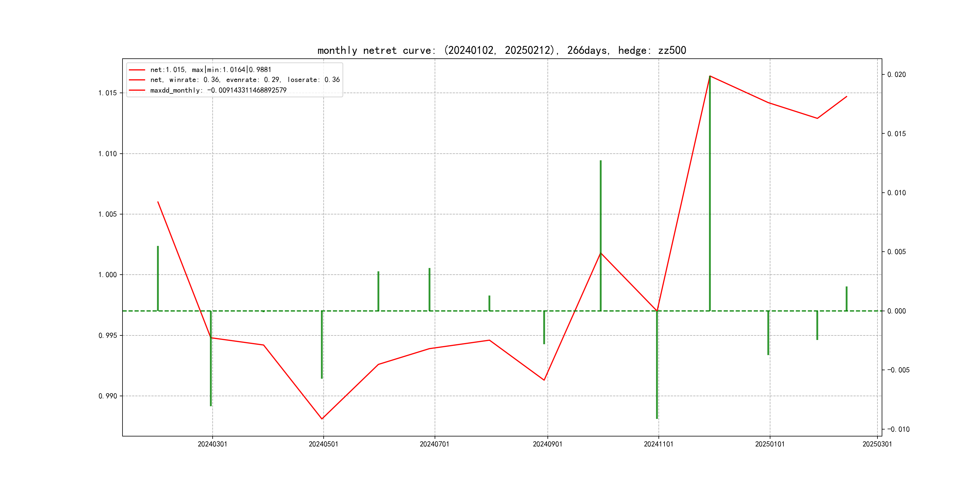Click the 0.000 right y-axis label
The width and height of the screenshot is (980, 490).
896,311
